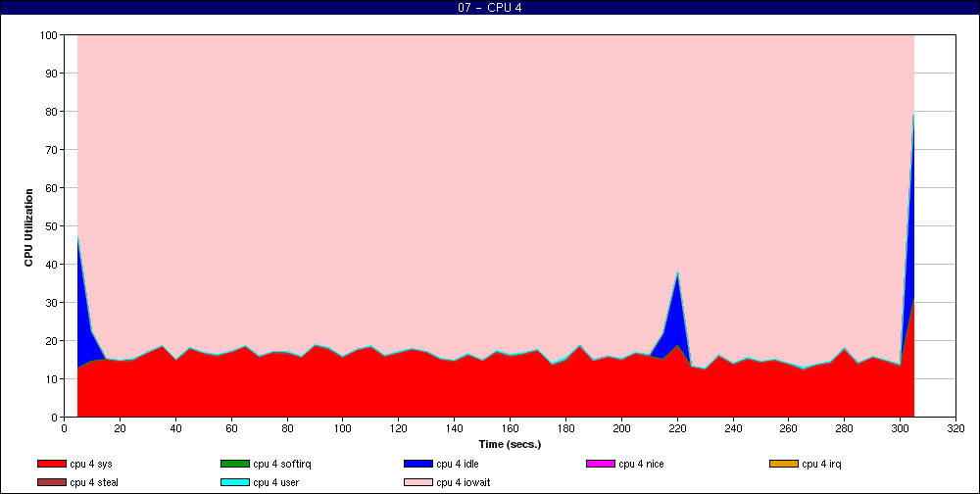
Task: Click the 'cpu 4 sys' legend label
Action: pos(91,465)
